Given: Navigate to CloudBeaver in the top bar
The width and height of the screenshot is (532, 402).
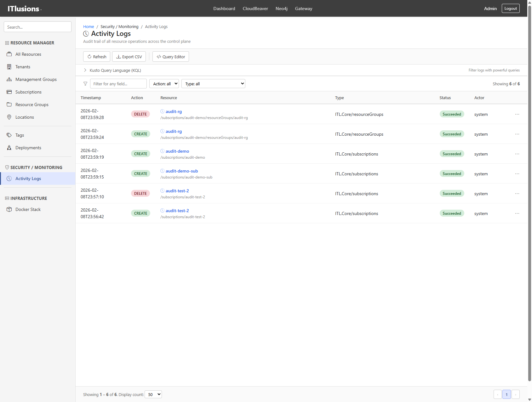Looking at the screenshot, I should click(255, 8).
